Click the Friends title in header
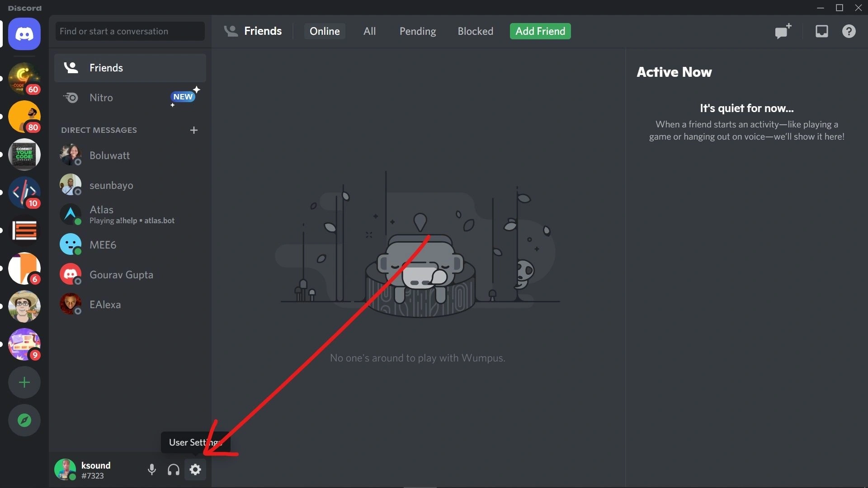 [263, 31]
